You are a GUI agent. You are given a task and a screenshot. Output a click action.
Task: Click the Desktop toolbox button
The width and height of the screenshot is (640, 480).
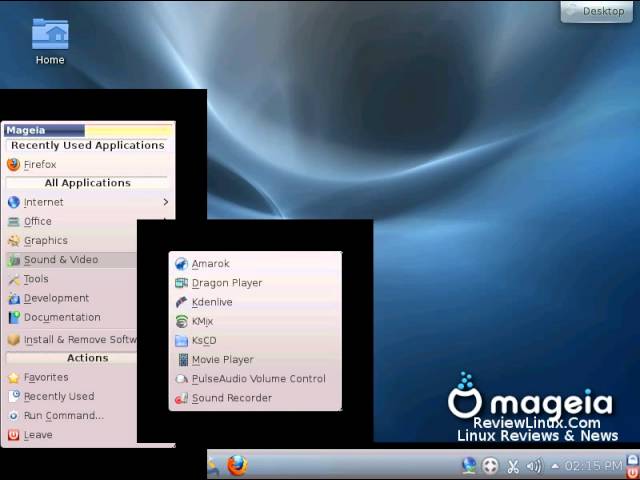(597, 11)
